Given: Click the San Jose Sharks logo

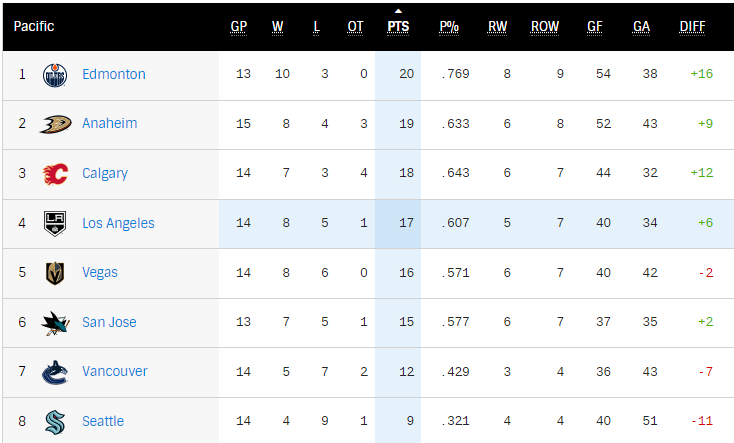Looking at the screenshot, I should [55, 323].
